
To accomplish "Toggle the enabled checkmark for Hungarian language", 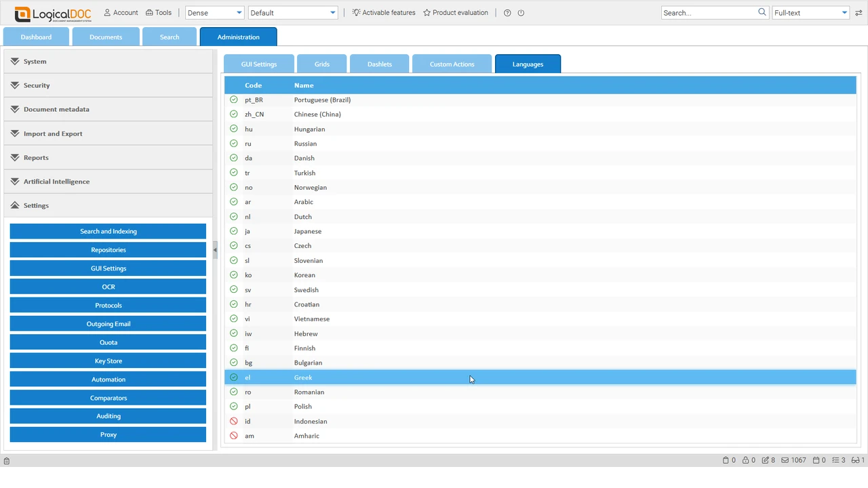I will [x=233, y=129].
